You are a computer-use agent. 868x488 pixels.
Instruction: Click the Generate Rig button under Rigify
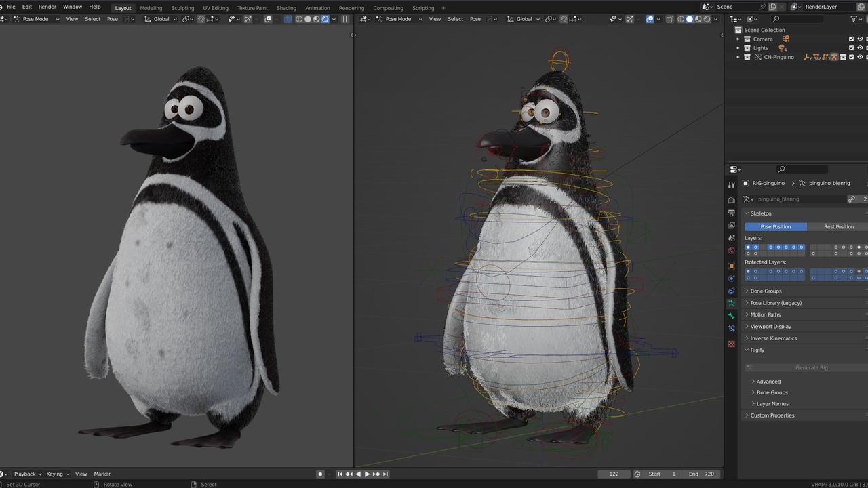[x=811, y=367]
